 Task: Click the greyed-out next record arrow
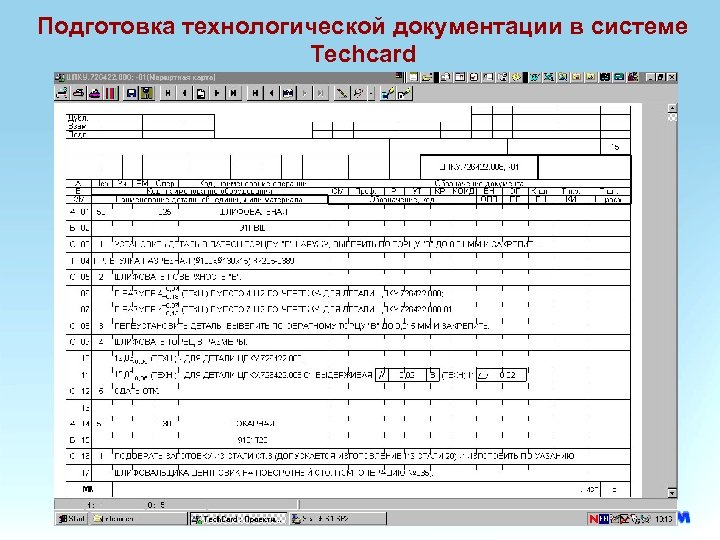tap(304, 93)
